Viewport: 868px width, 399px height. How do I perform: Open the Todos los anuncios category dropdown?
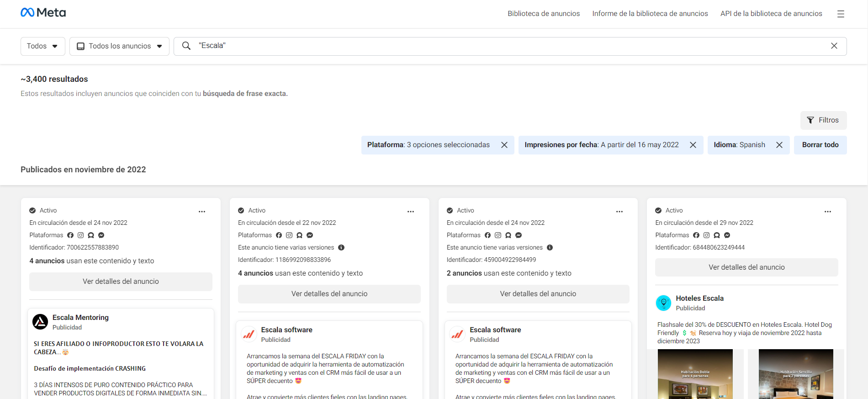(119, 46)
